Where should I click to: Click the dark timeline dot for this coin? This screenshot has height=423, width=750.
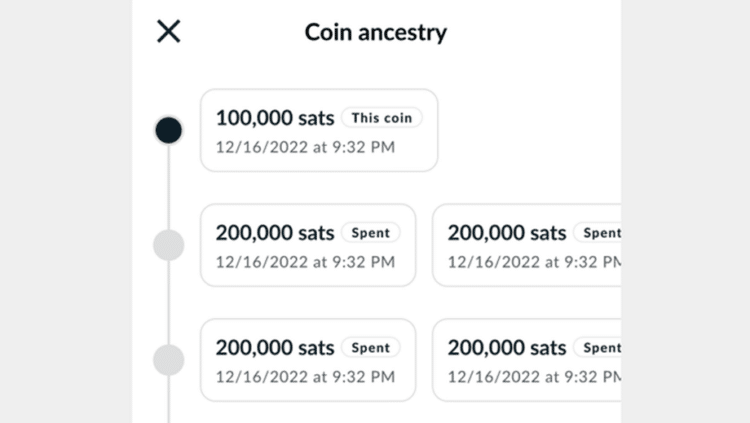click(x=168, y=130)
